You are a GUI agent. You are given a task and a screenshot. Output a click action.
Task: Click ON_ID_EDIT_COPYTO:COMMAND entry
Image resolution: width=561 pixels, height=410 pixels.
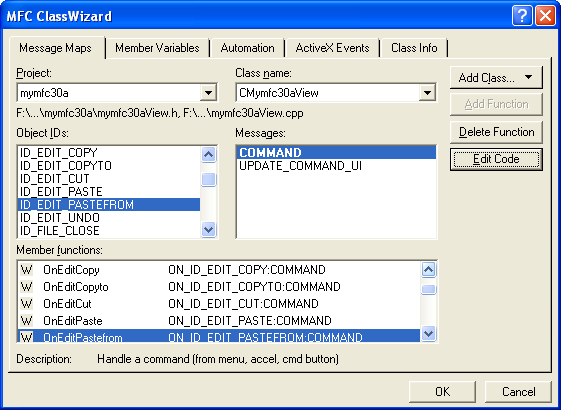254,287
